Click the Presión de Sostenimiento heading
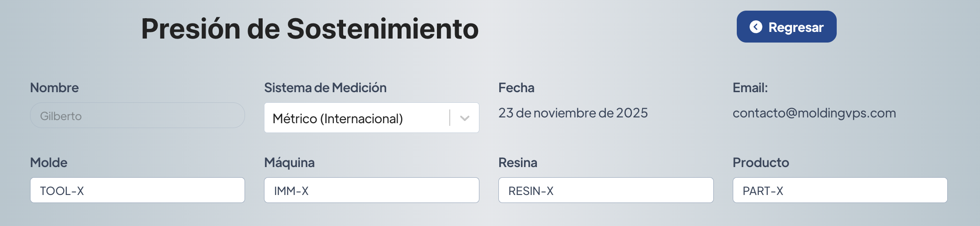This screenshot has width=980, height=226. 310,29
